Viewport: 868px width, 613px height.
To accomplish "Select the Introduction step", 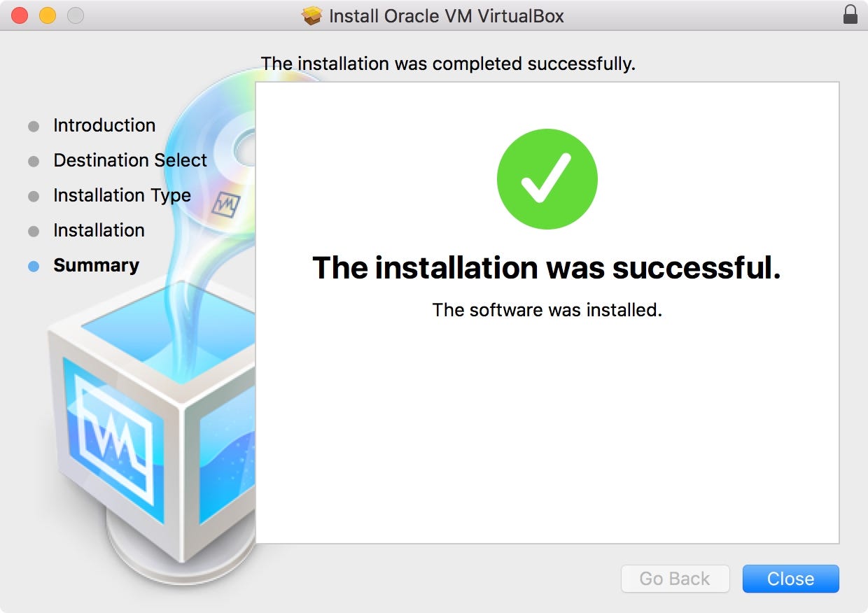I will pos(104,125).
